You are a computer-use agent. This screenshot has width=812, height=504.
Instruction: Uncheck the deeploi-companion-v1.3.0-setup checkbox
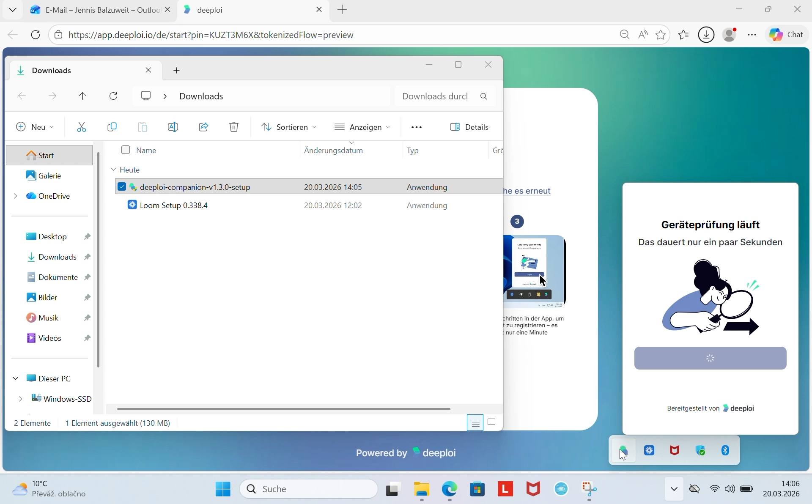(x=122, y=187)
